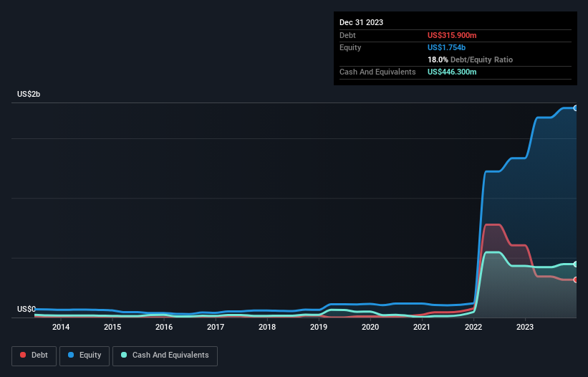Click the 2020 x-axis label
Viewport: 588px width, 377px height.
[x=370, y=327]
